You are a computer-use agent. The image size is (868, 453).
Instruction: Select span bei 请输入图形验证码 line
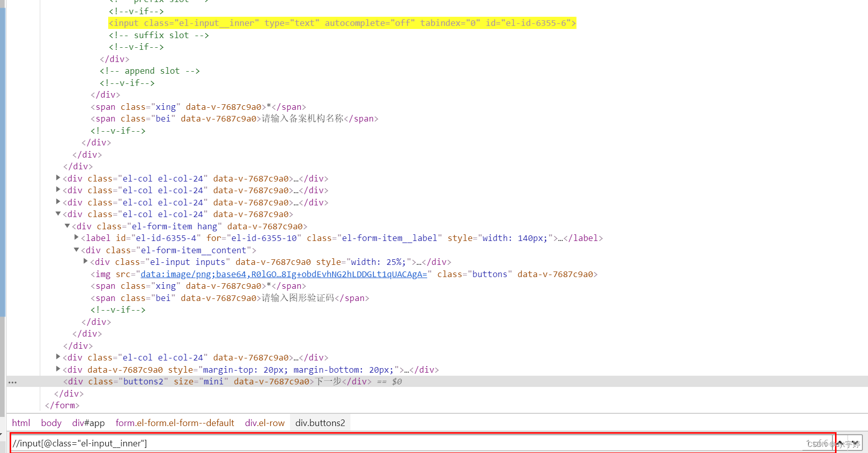(x=230, y=298)
